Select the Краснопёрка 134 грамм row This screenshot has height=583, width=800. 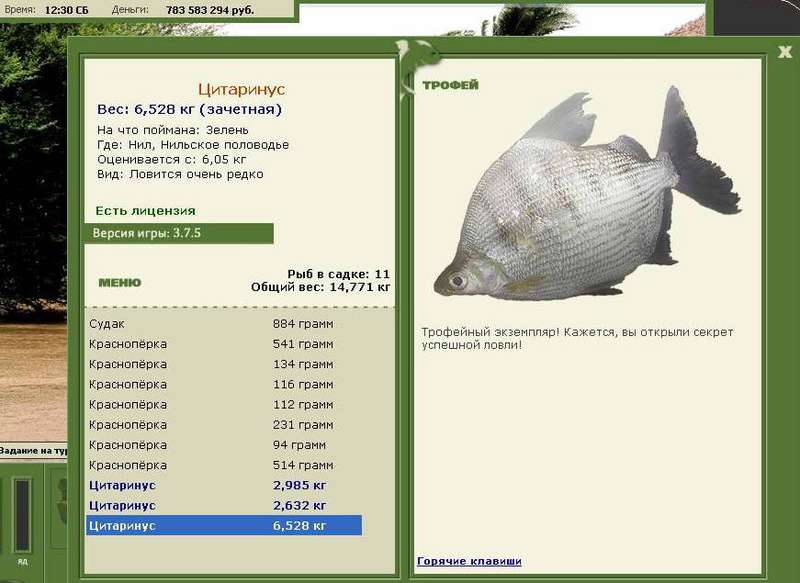tap(224, 364)
